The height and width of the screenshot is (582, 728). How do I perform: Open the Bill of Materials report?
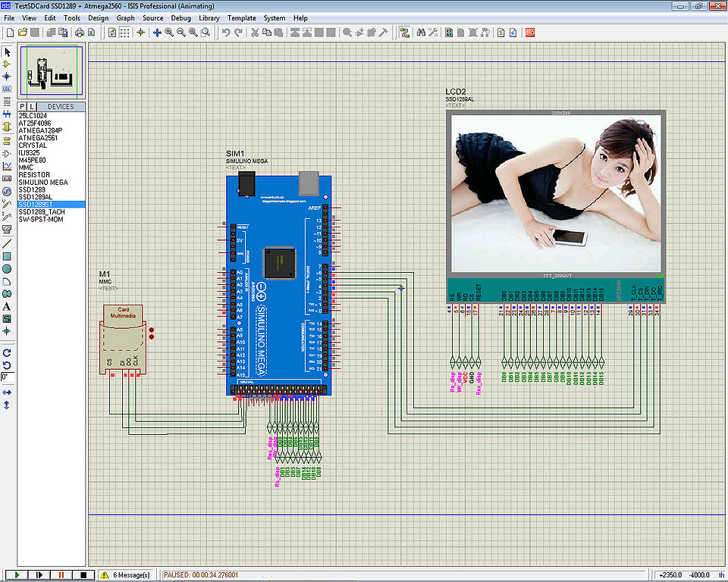pyautogui.click(x=501, y=33)
